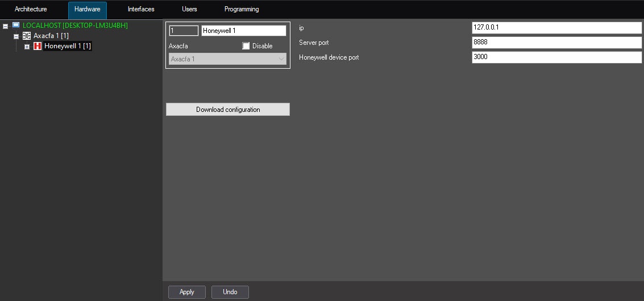Click the Axacfa parent label
Viewport: 644px width, 301px height.
[178, 46]
